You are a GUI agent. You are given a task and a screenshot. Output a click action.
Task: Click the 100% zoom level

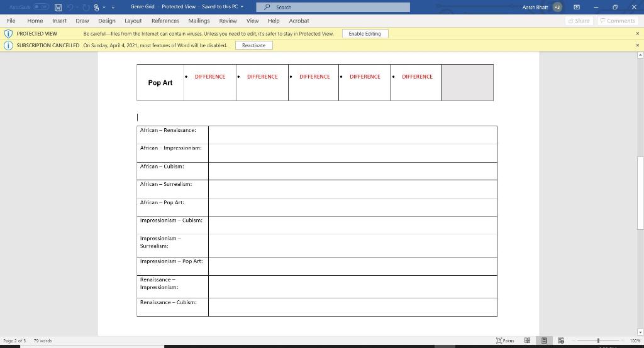[635, 340]
